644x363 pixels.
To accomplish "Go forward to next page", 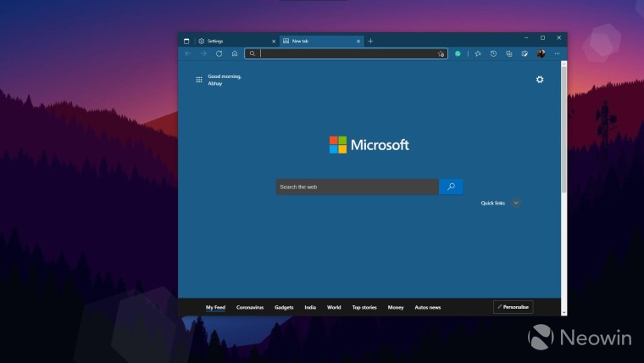I will coord(203,53).
